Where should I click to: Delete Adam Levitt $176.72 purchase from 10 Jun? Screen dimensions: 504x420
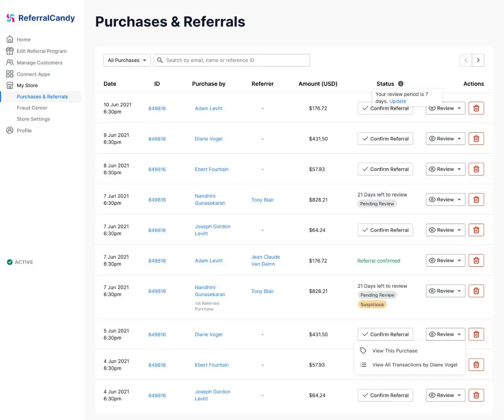[x=476, y=108]
